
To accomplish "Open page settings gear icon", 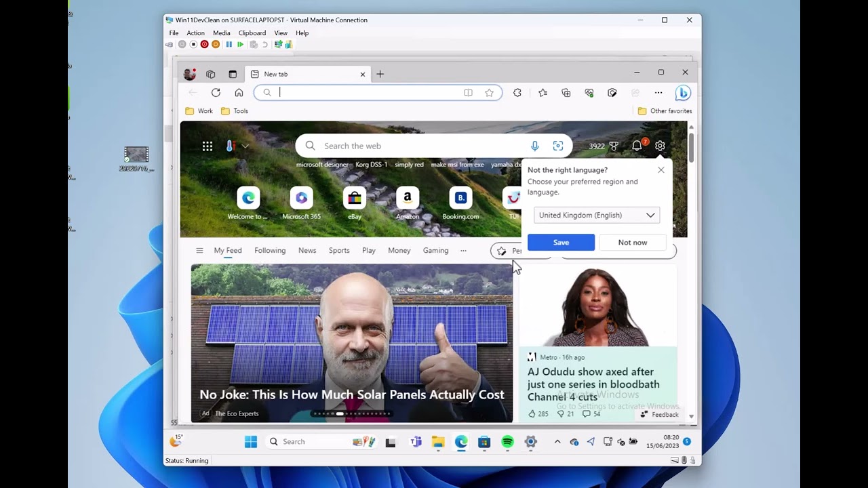I will [660, 146].
